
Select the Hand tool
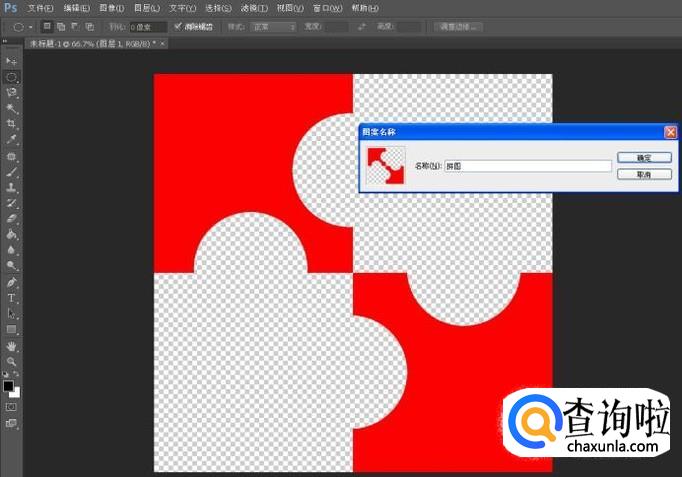[x=12, y=346]
